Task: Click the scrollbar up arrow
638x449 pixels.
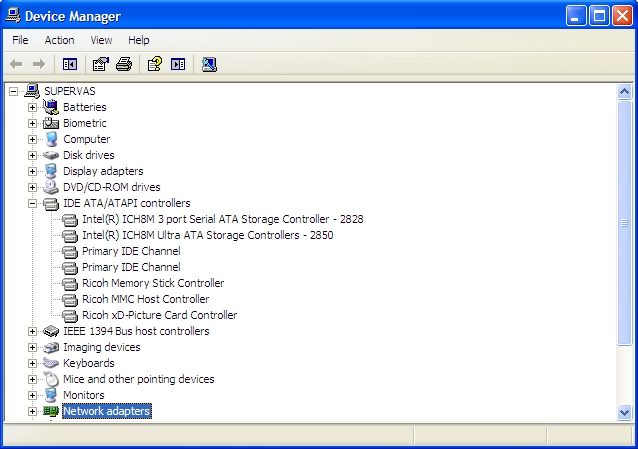Action: (624, 92)
